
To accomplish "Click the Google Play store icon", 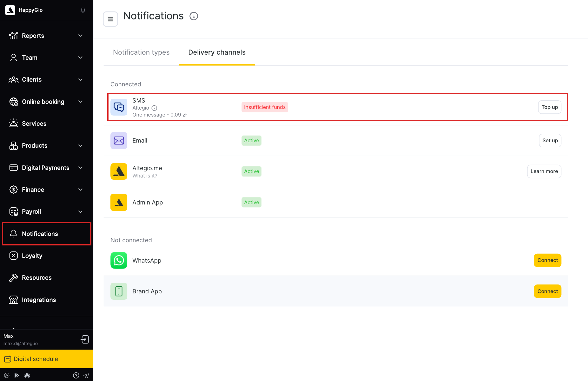I will tap(17, 375).
